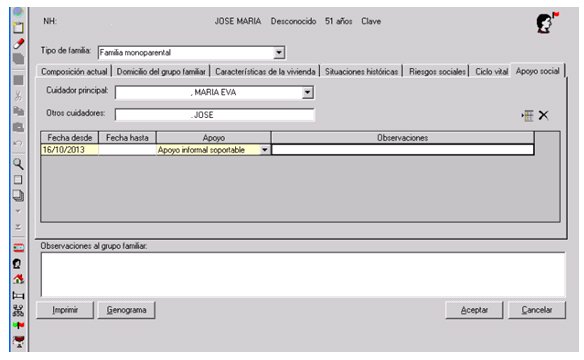584x360 pixels.
Task: Click the Imprimir button
Action: point(65,310)
